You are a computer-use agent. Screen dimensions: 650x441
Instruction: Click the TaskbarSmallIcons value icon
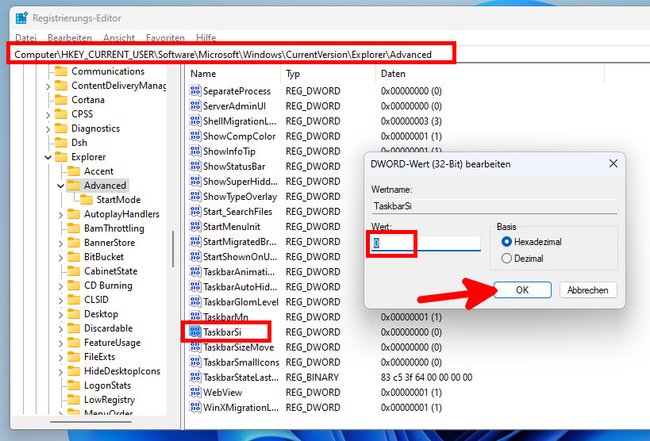tap(195, 362)
